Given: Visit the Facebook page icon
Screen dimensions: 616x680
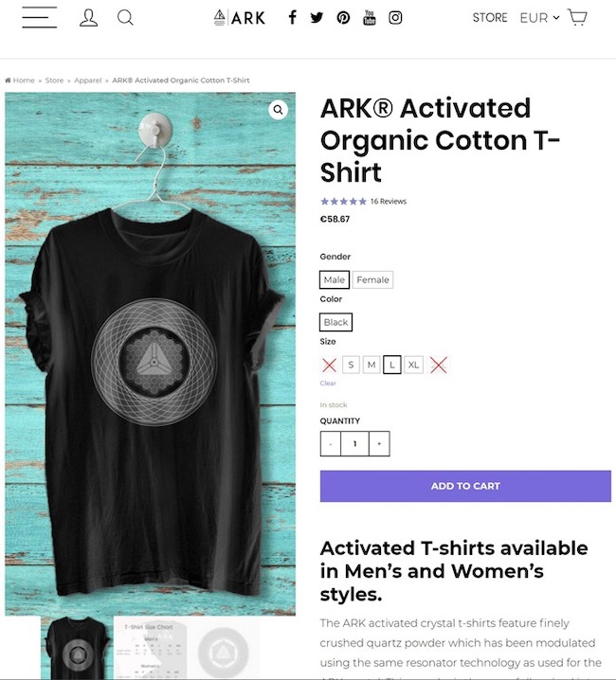Looking at the screenshot, I should click(x=293, y=18).
